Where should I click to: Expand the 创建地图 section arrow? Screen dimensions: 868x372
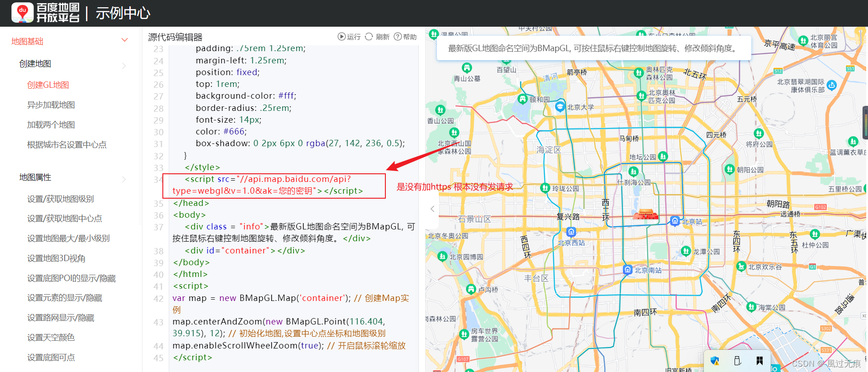pyautogui.click(x=124, y=66)
